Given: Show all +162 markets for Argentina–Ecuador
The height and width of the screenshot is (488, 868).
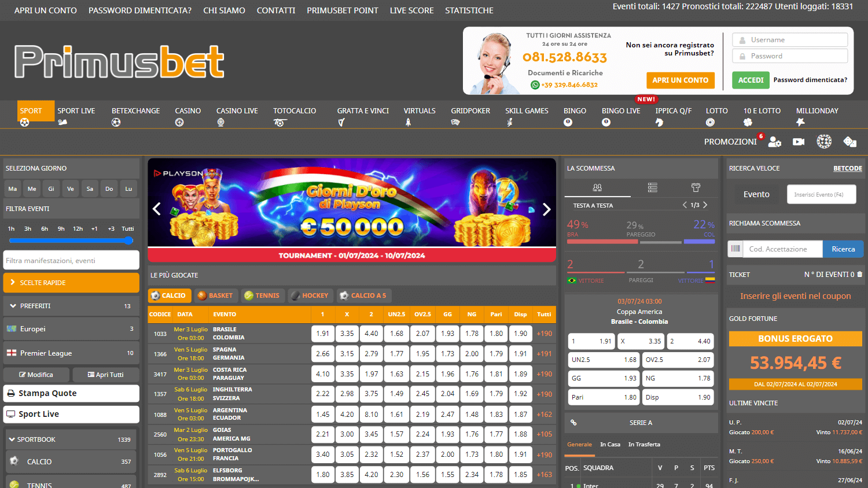Looking at the screenshot, I should (x=545, y=415).
